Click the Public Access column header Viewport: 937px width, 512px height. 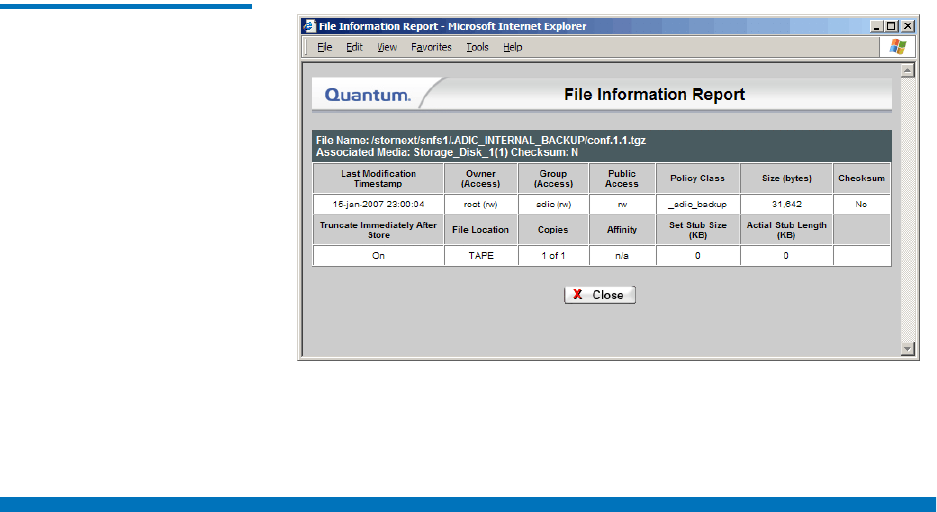(622, 179)
